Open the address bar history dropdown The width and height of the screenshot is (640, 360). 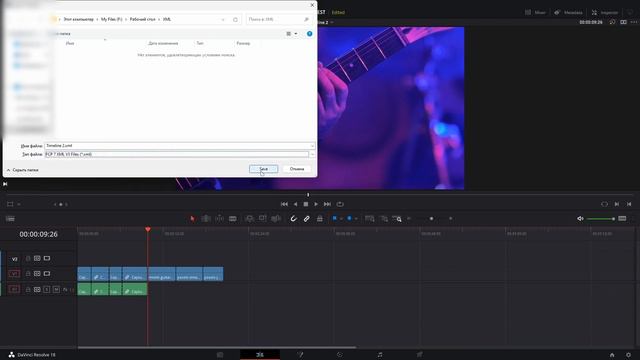pyautogui.click(x=223, y=20)
